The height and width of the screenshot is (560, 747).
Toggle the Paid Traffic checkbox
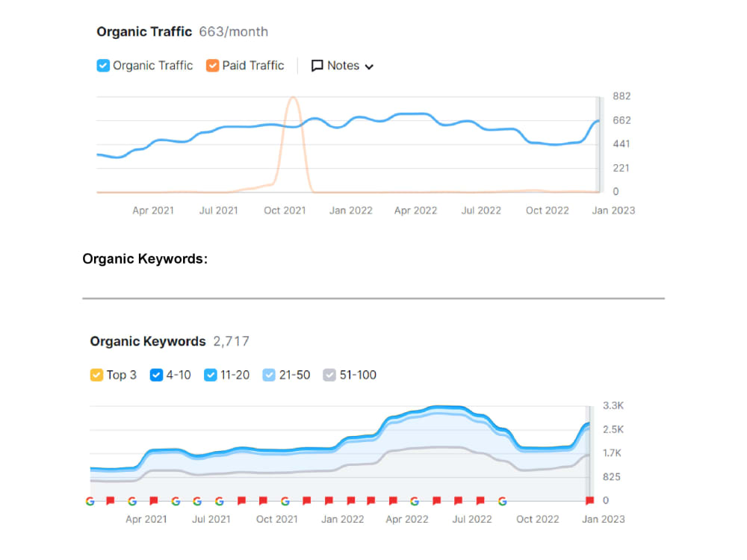click(x=212, y=66)
